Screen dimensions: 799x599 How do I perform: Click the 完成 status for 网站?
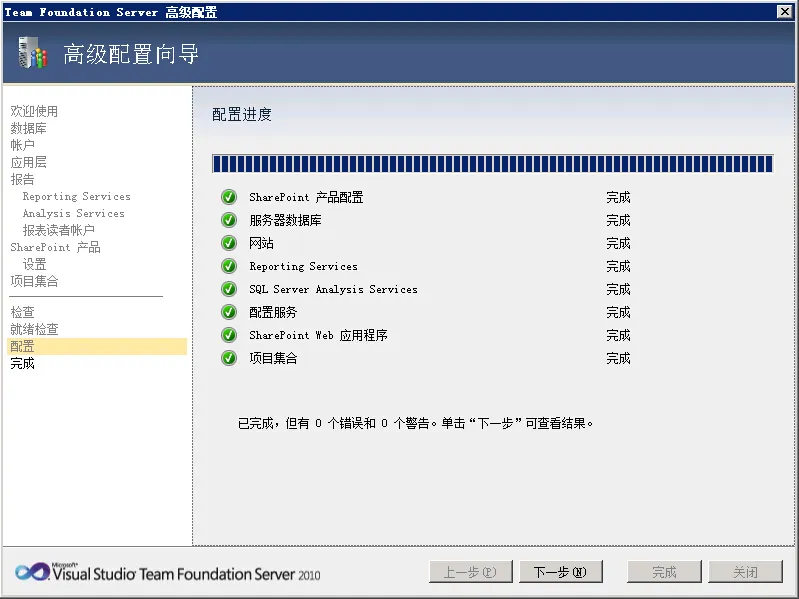(618, 243)
